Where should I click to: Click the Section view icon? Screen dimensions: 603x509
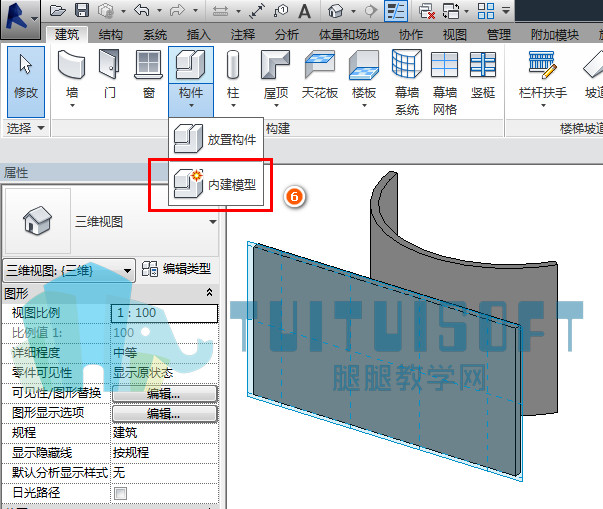(x=371, y=10)
